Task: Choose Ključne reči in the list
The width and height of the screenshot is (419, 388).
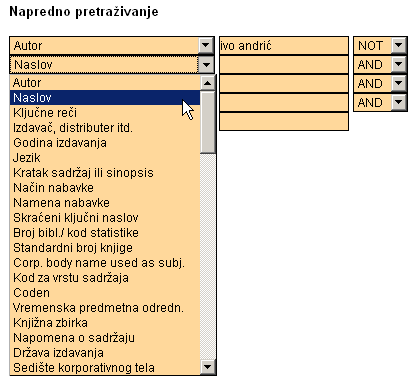Action: (x=105, y=113)
